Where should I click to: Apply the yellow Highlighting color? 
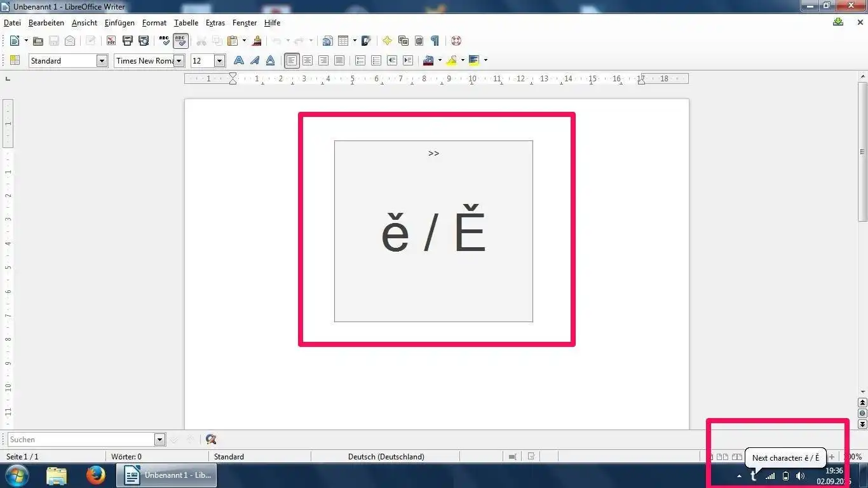(451, 60)
